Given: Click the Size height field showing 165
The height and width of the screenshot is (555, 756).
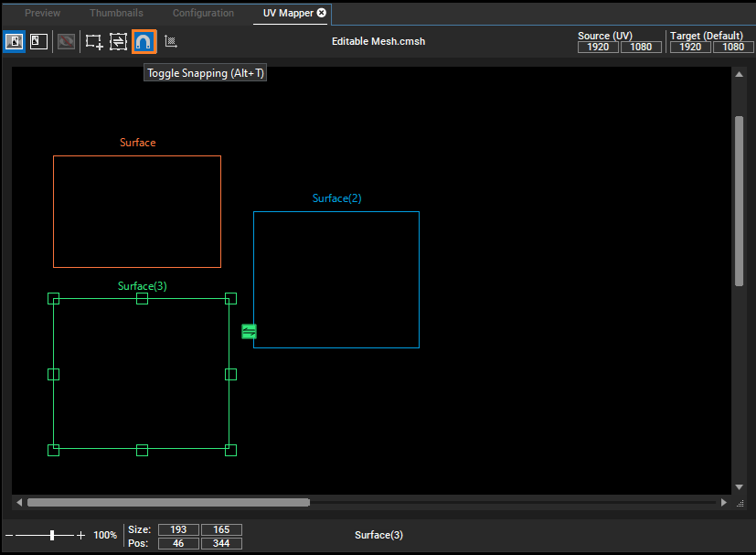Looking at the screenshot, I should [x=221, y=529].
